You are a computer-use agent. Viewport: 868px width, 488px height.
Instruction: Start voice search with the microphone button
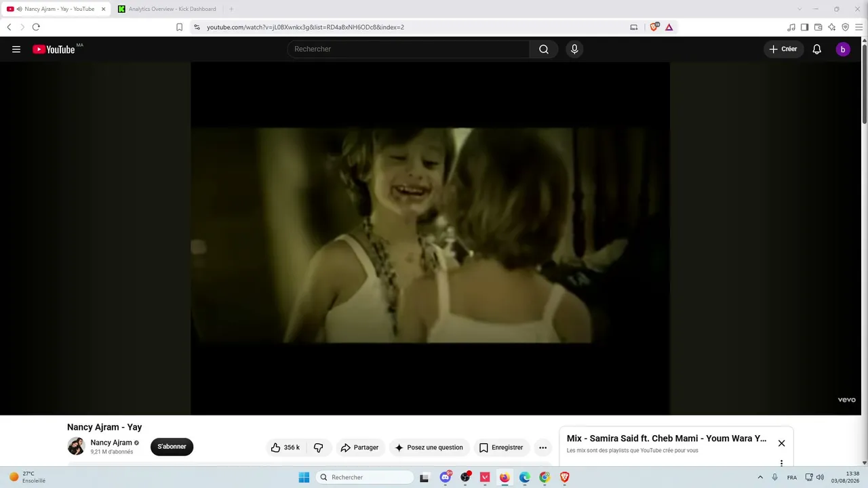coord(574,49)
